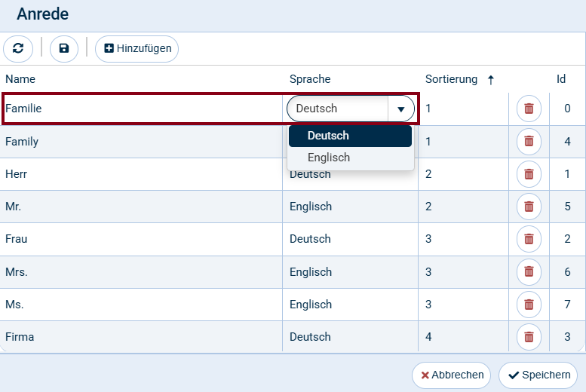Viewport: 586px width, 392px height.
Task: Remove the Ms. entry with trash icon
Action: tap(529, 305)
